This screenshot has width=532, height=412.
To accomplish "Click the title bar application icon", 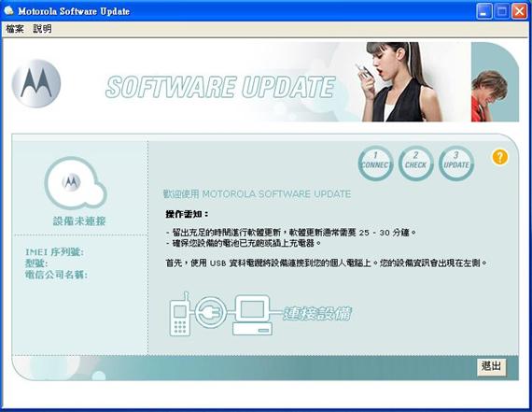I will (8, 11).
